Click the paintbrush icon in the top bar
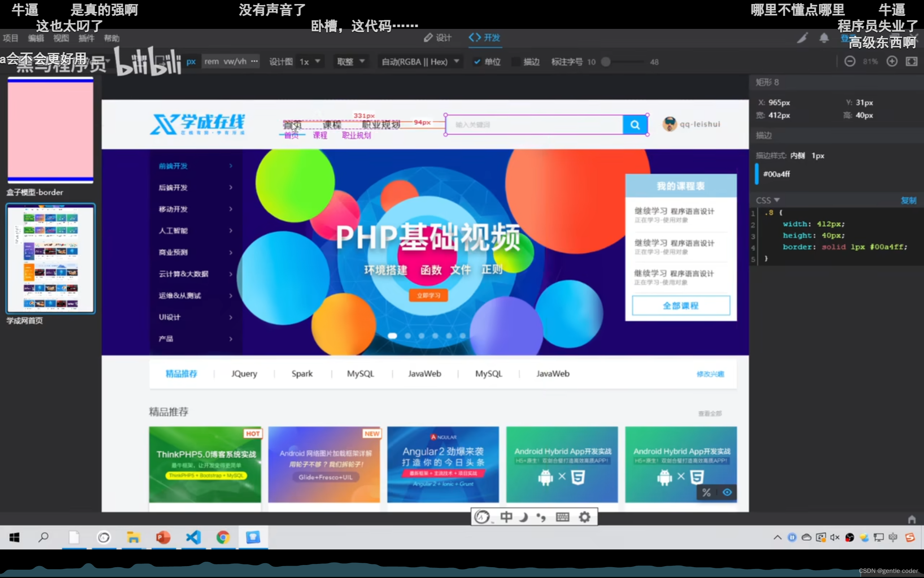Screen dimensions: 924x578 pyautogui.click(x=802, y=38)
